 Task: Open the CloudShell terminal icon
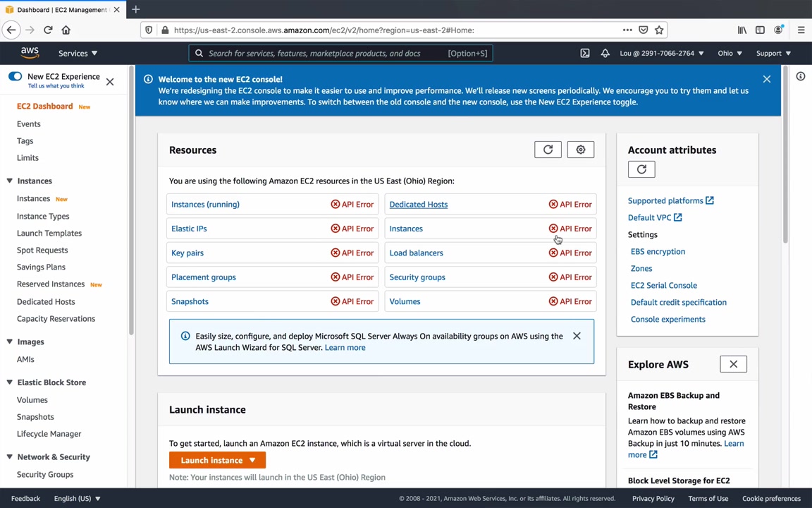click(585, 53)
